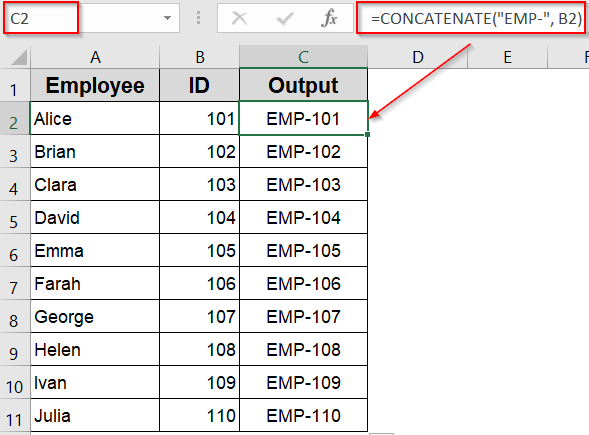This screenshot has height=435, width=589.
Task: Select output cell EMP-103
Action: pyautogui.click(x=303, y=184)
